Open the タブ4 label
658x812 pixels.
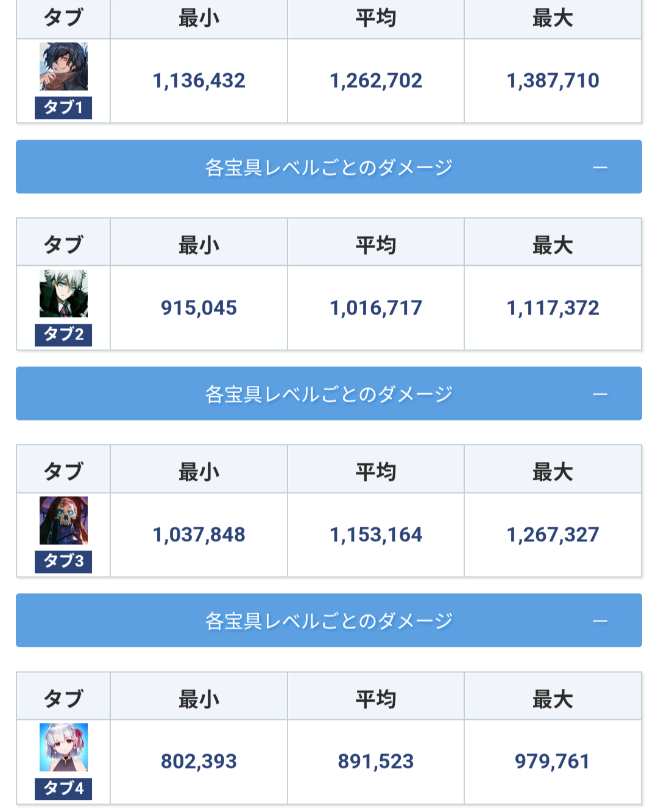coord(63,788)
